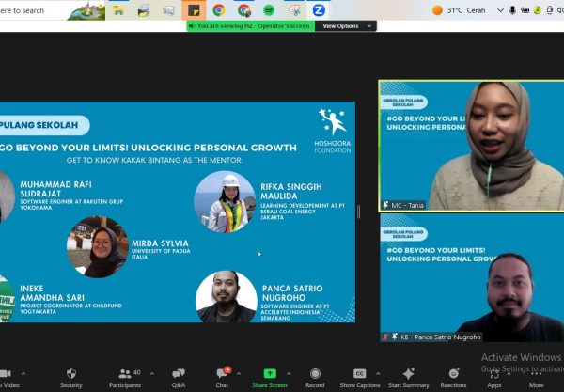Click the green Share Screen button

pos(270,375)
